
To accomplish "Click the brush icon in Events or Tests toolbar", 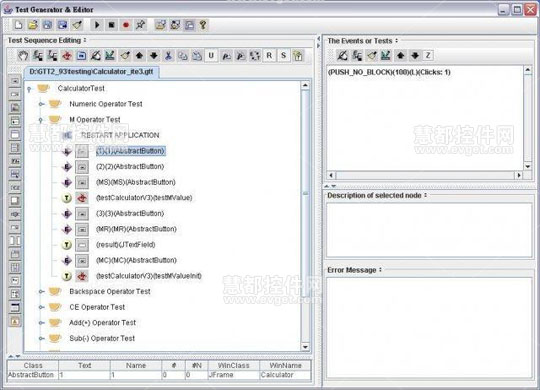I will coord(372,55).
